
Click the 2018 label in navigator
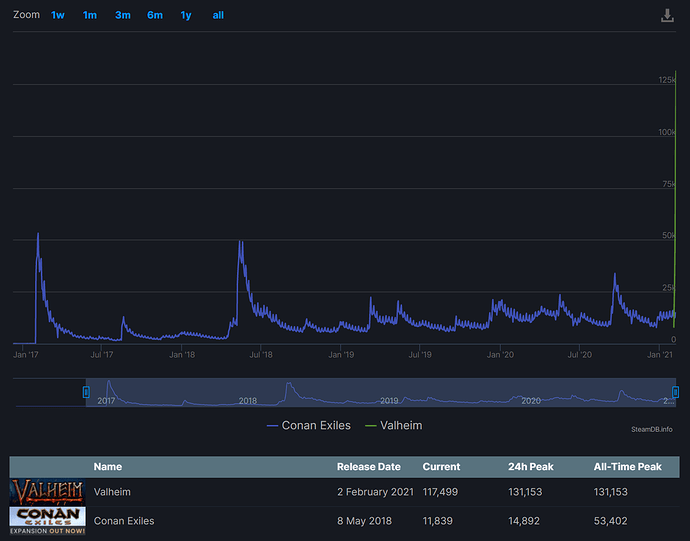(248, 401)
